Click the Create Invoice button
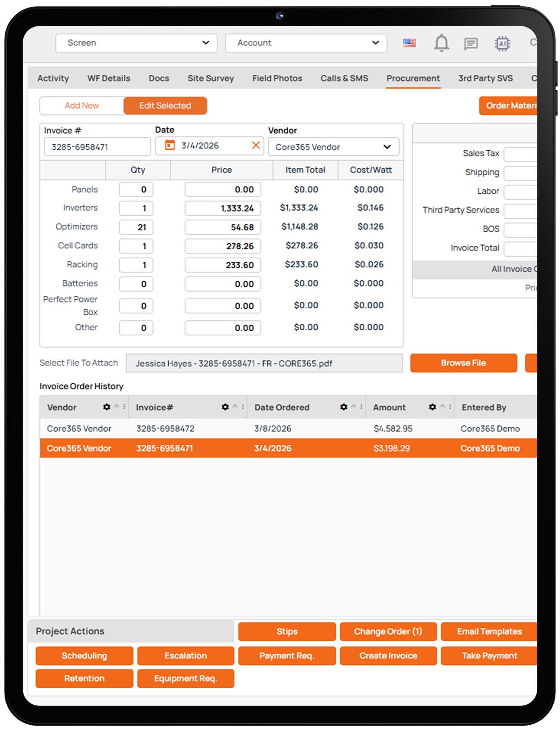The image size is (560, 734). coord(388,656)
